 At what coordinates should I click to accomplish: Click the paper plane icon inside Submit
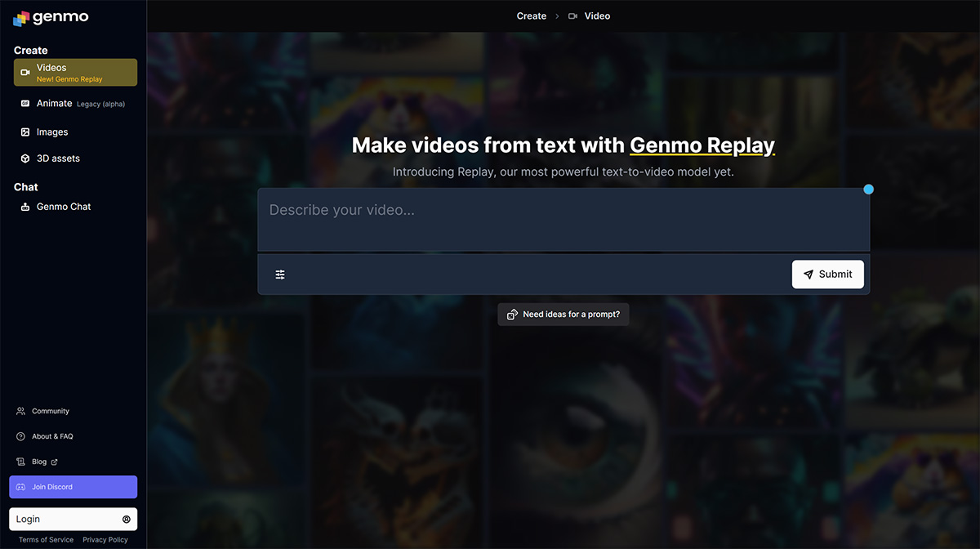(x=808, y=274)
